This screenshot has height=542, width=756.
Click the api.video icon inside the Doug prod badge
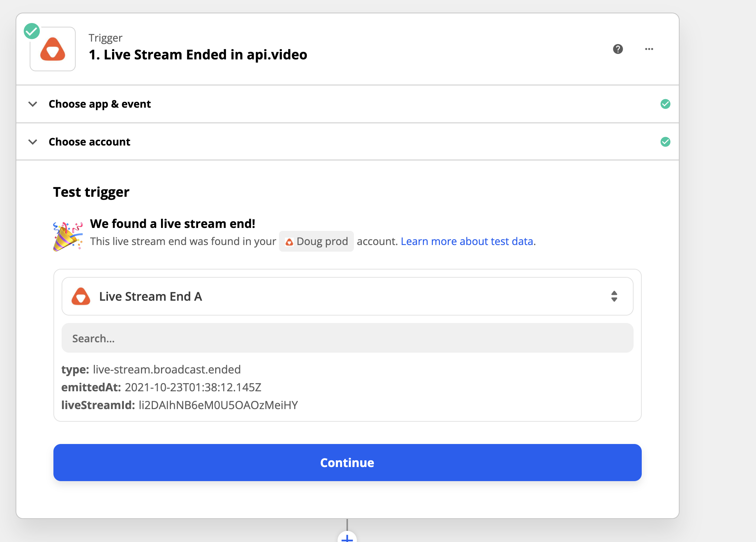pyautogui.click(x=289, y=241)
